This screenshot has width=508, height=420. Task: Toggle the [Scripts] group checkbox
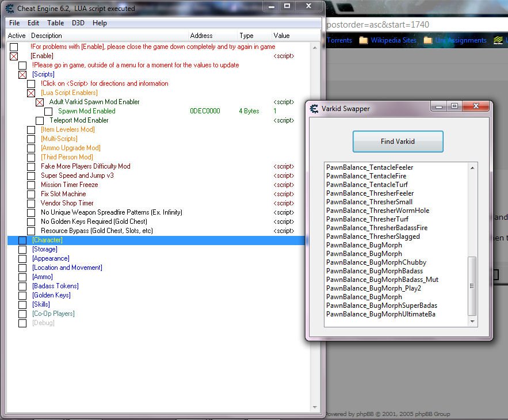pyautogui.click(x=22, y=75)
